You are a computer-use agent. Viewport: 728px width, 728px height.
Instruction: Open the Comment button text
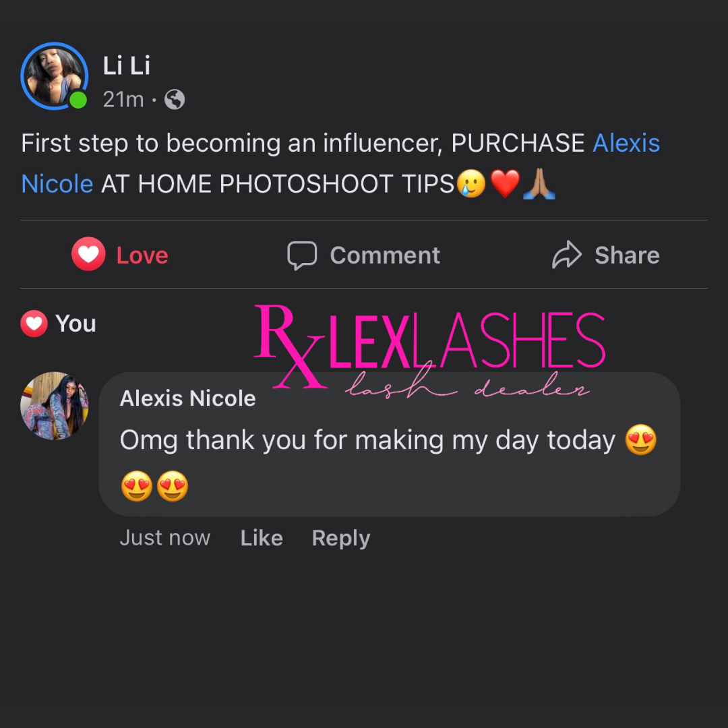click(x=385, y=255)
